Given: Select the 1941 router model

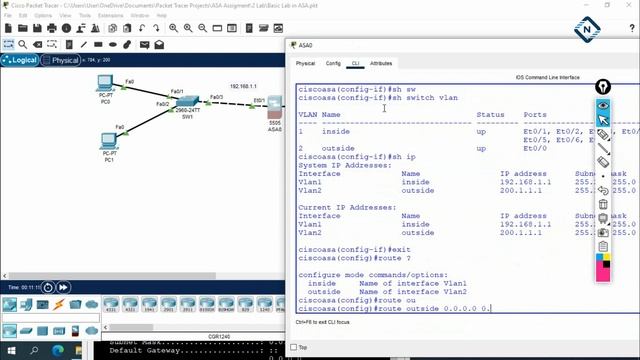Looking at the screenshot, I should (x=149, y=304).
